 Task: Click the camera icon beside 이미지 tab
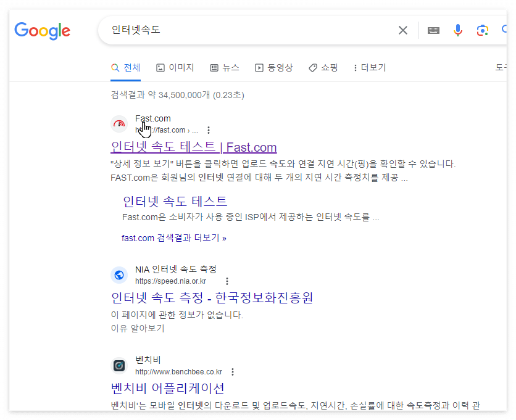[x=160, y=67]
